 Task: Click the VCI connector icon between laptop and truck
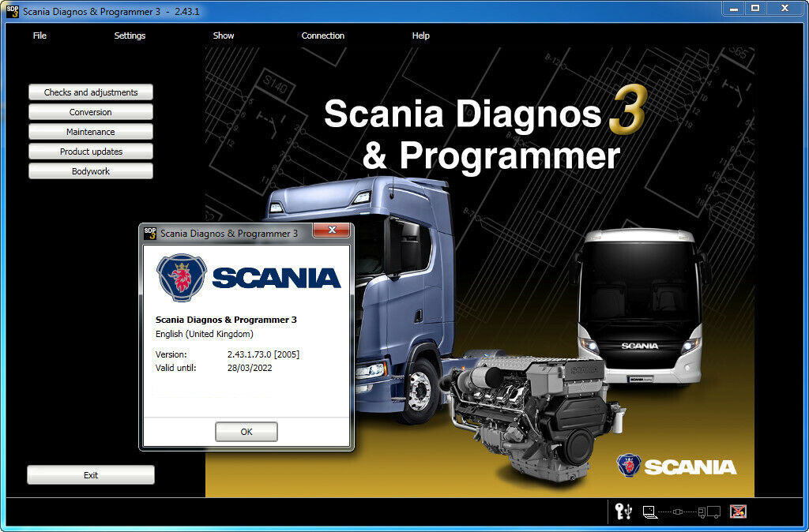point(681,511)
